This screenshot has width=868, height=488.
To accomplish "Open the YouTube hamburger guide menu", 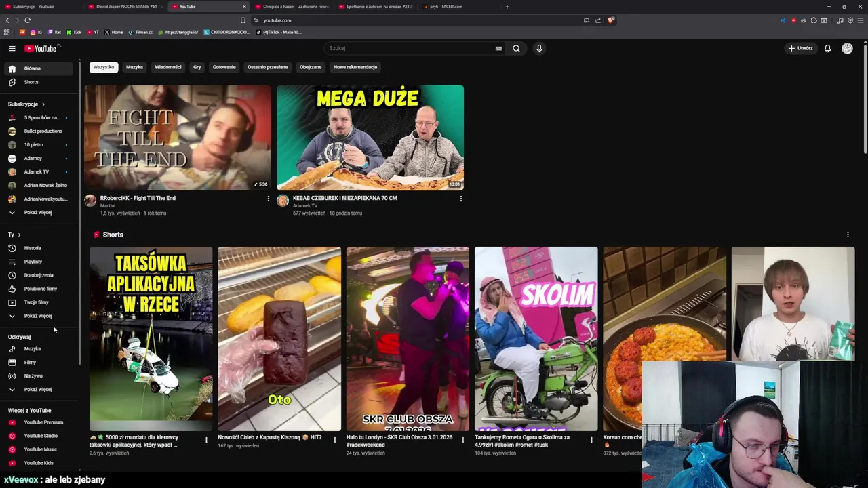I will [12, 48].
